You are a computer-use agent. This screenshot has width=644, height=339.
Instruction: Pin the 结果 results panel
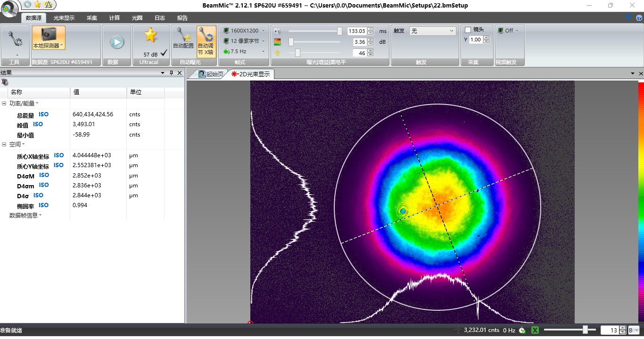pos(172,73)
